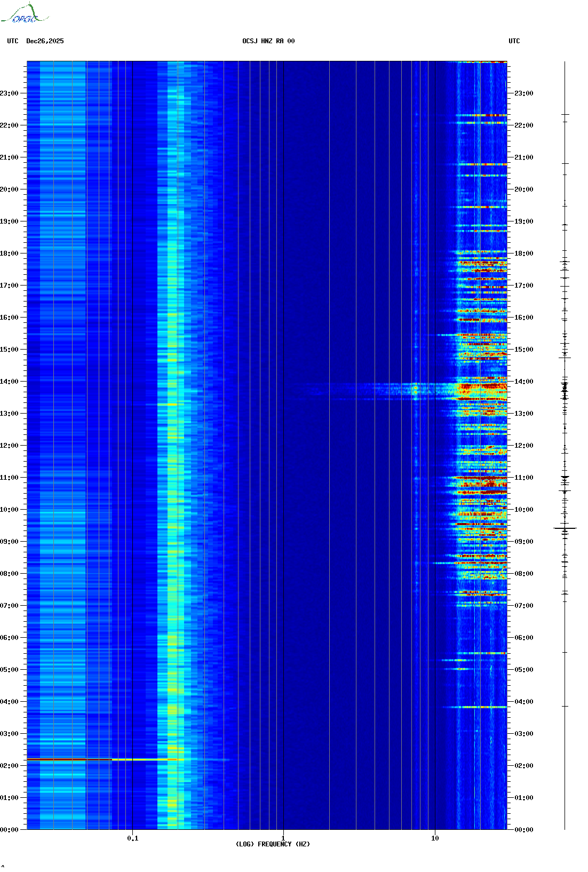The height and width of the screenshot is (872, 588).
Task: Click the (LOG) FREQUENCY (HZ) axis label
Action: [x=273, y=844]
